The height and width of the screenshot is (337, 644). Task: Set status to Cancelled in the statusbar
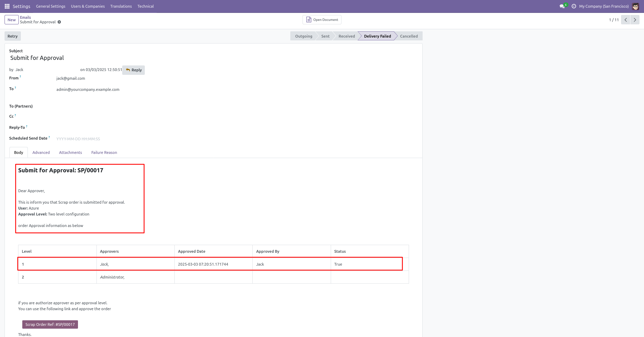coord(409,36)
